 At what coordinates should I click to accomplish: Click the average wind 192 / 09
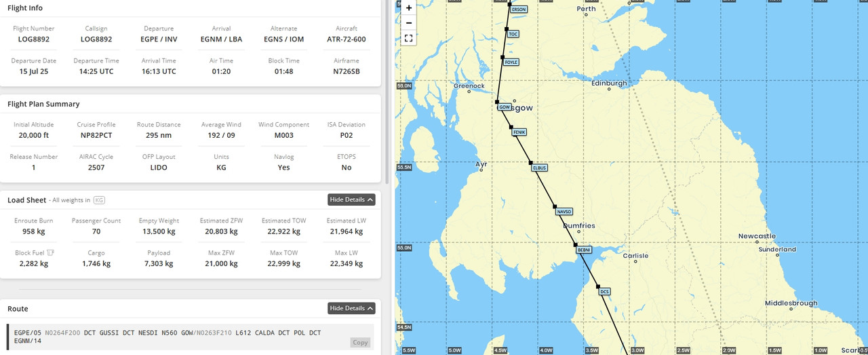click(221, 135)
